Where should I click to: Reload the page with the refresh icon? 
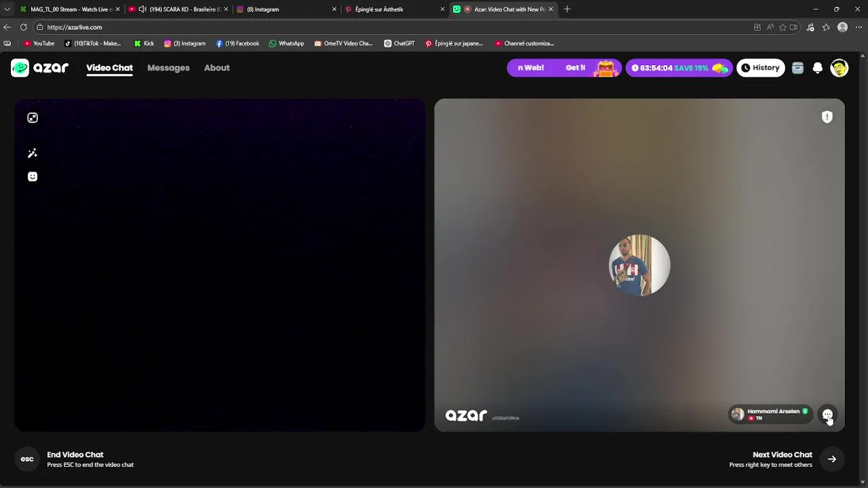tap(24, 27)
